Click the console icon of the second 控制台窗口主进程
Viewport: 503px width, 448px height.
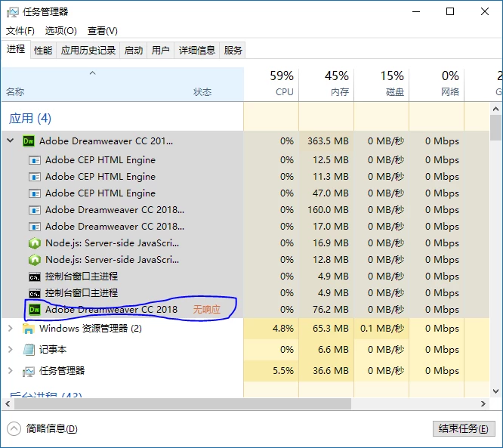click(x=34, y=294)
